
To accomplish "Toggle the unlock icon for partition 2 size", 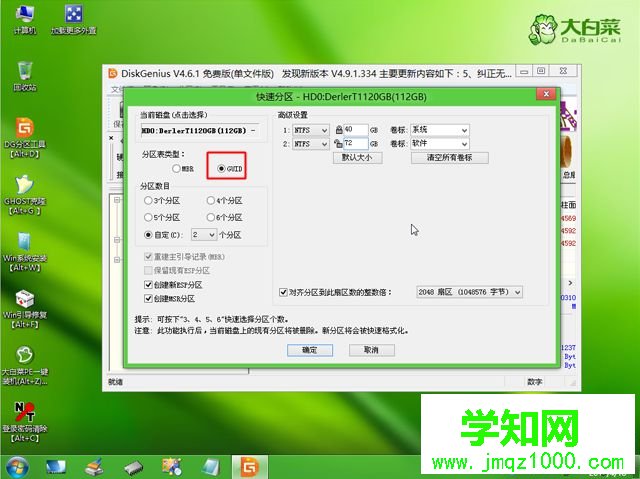I will pos(338,144).
